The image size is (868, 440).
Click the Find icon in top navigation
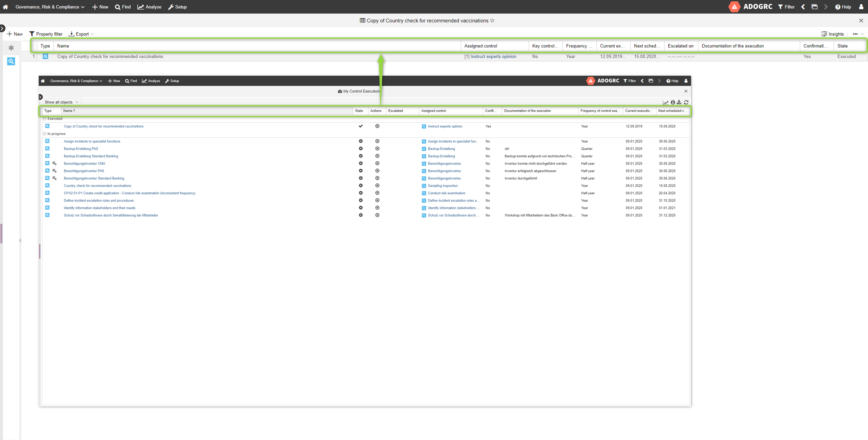pos(123,7)
